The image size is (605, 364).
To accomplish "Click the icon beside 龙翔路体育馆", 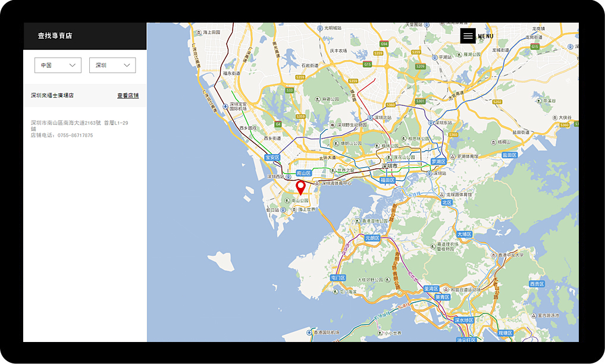I will pos(442,194).
